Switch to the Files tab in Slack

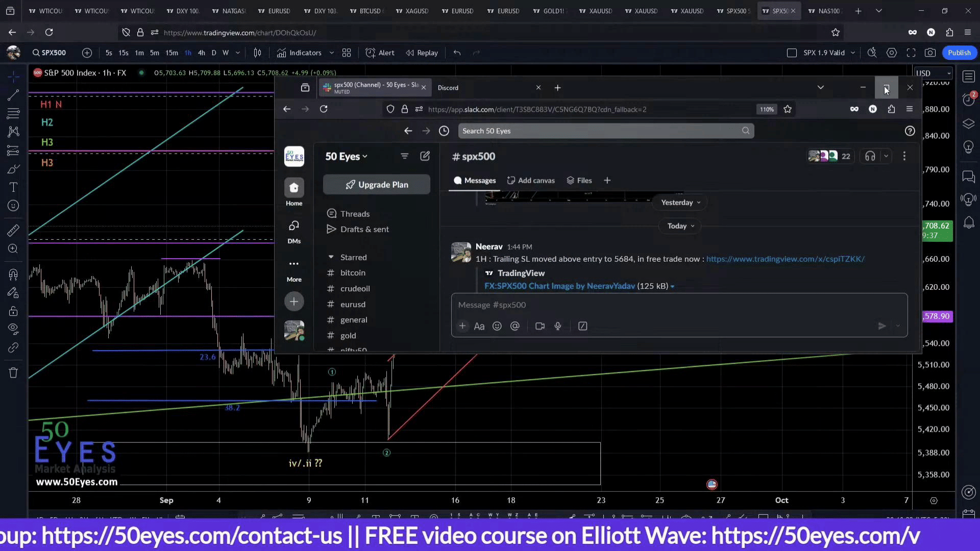coord(579,181)
